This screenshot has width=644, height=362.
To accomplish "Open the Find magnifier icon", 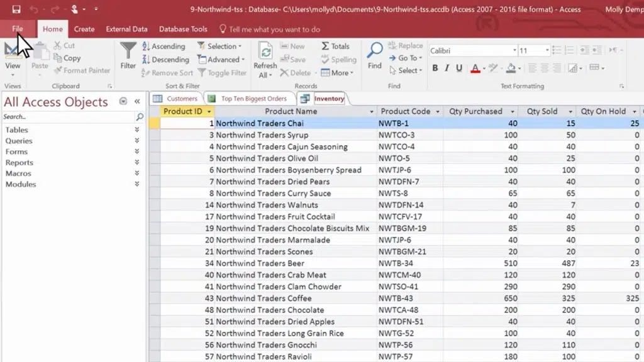I will tap(375, 50).
